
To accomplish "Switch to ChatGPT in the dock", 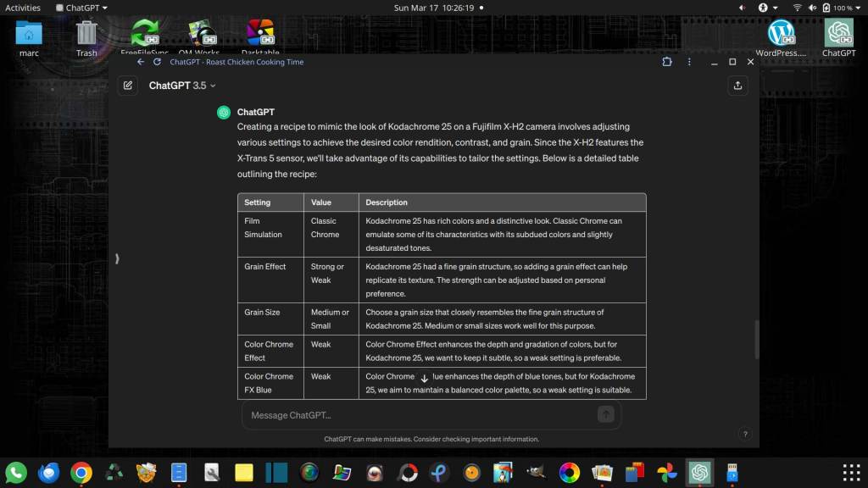I will click(699, 473).
